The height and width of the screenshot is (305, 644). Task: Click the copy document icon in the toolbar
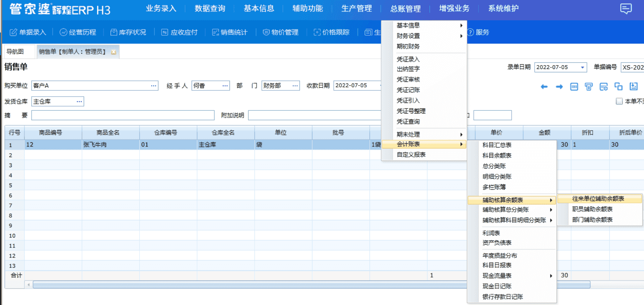click(x=618, y=87)
